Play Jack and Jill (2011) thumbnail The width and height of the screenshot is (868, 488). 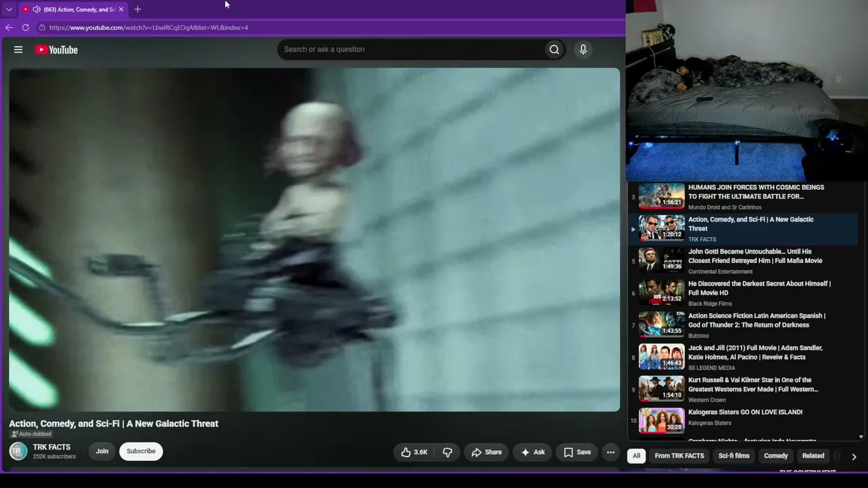(662, 357)
